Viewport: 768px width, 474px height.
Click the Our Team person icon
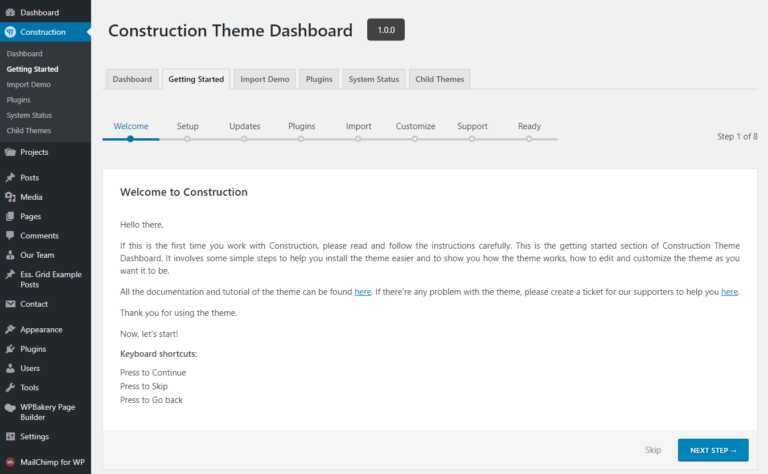(x=10, y=255)
